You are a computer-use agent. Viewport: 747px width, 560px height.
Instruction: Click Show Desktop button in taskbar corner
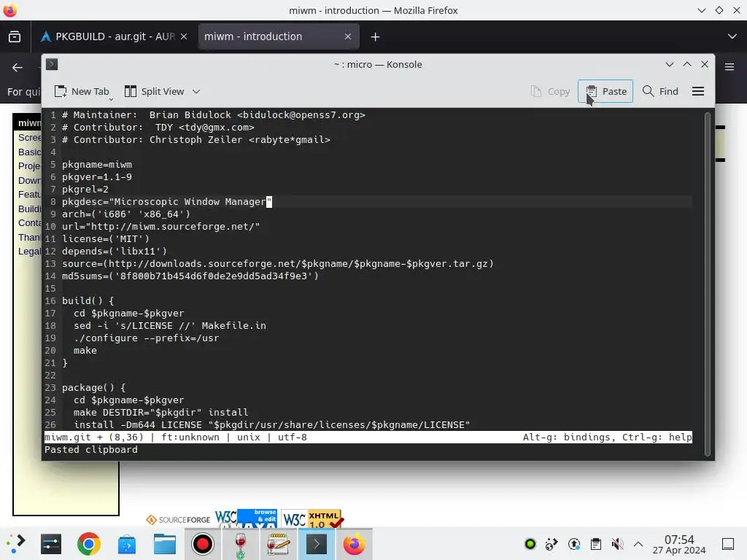[728, 544]
